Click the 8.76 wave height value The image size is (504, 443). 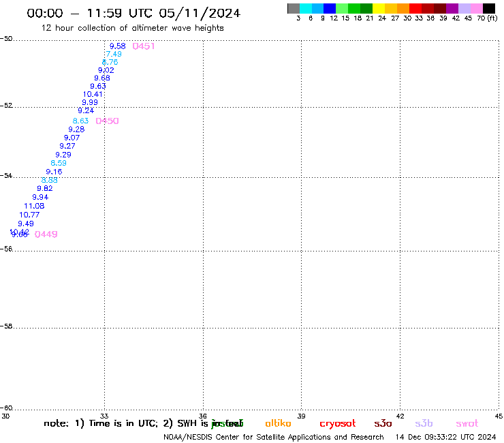click(x=110, y=62)
